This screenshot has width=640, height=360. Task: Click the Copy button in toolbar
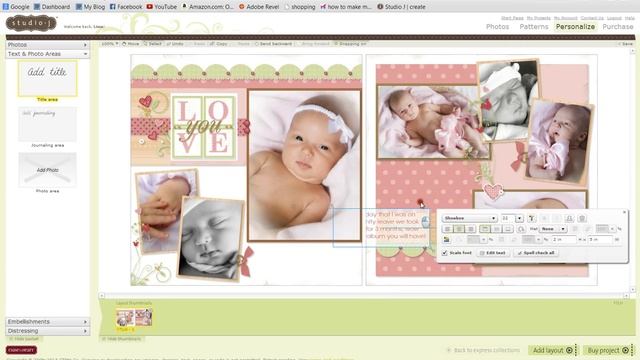pos(219,44)
